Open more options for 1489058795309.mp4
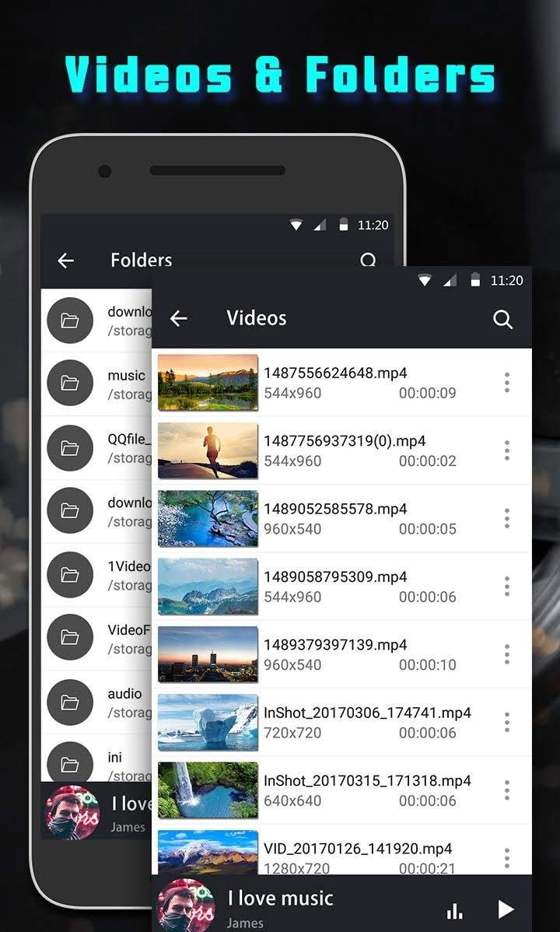Viewport: 560px width, 932px height. click(506, 586)
